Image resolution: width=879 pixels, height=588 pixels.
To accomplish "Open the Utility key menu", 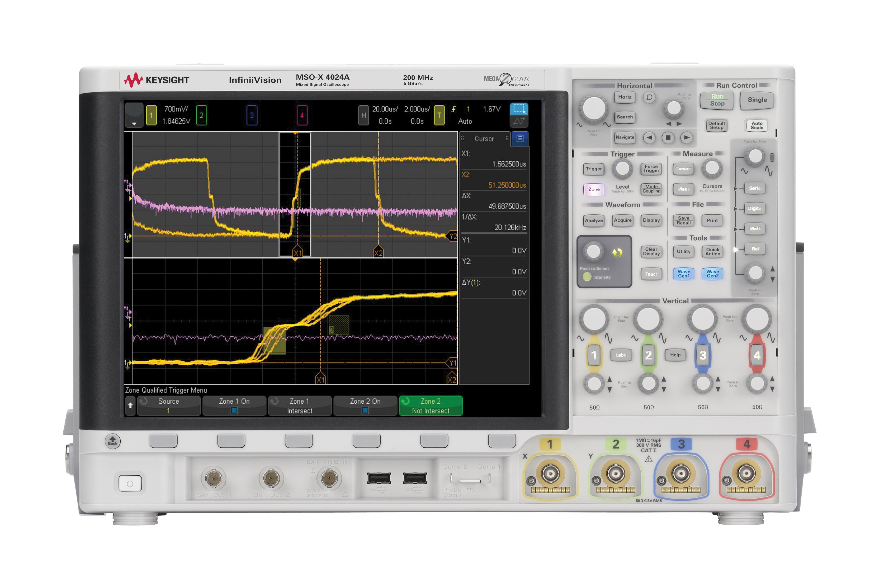I will pos(684,252).
